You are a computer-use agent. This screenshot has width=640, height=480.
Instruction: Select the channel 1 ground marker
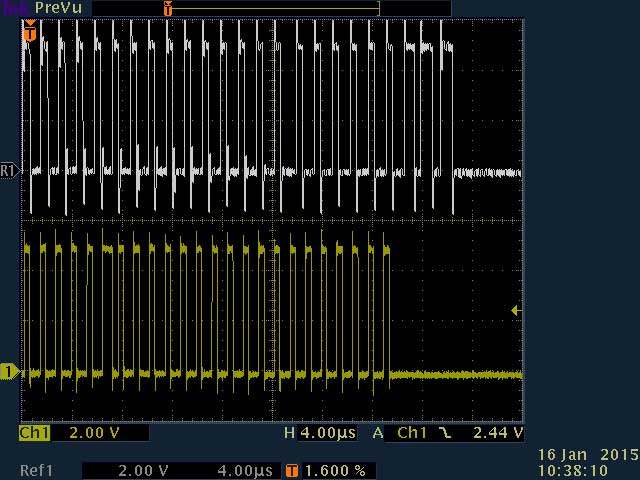pos(9,372)
